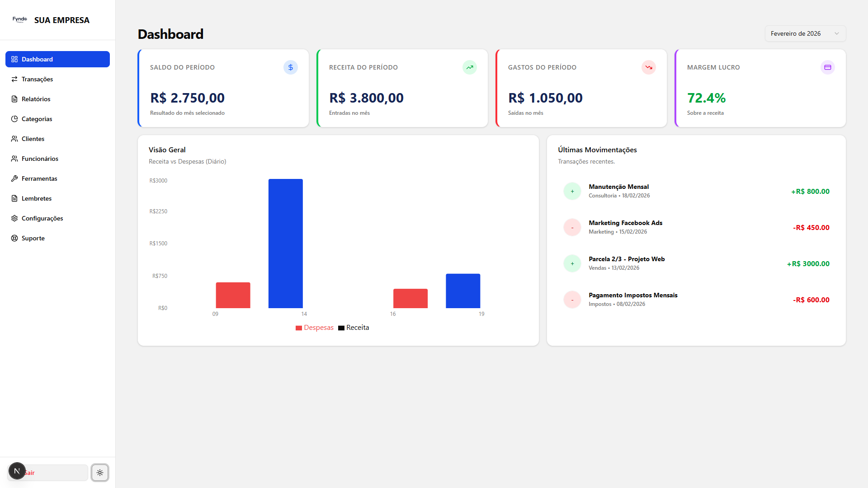Click plus icon beside Manutenção Mensal
Viewport: 868px width, 488px height.
pyautogui.click(x=572, y=191)
